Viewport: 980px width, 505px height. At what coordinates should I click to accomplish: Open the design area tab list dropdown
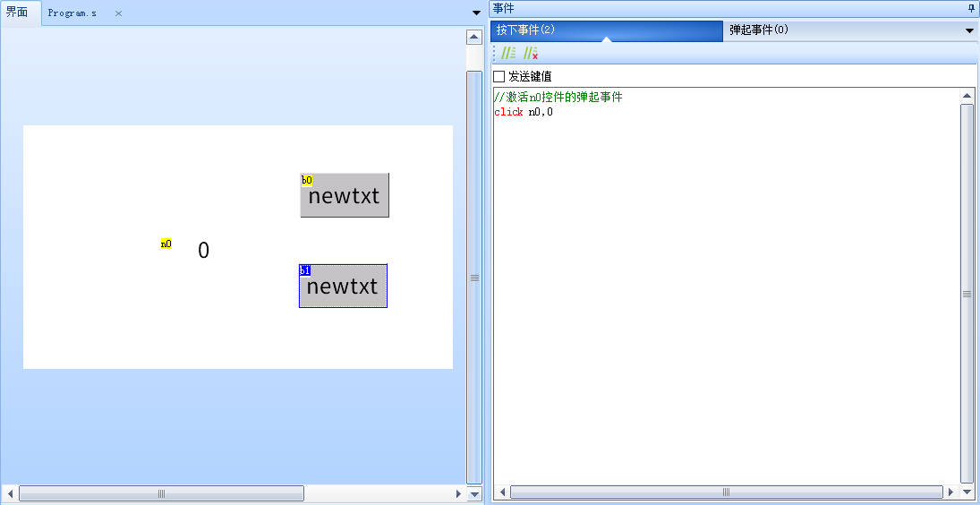tap(475, 13)
